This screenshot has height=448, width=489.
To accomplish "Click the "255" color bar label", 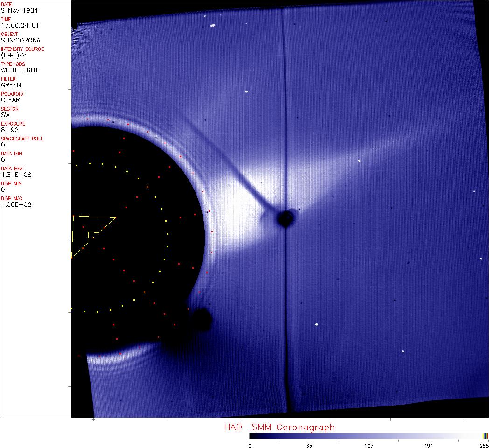I will [x=484, y=445].
